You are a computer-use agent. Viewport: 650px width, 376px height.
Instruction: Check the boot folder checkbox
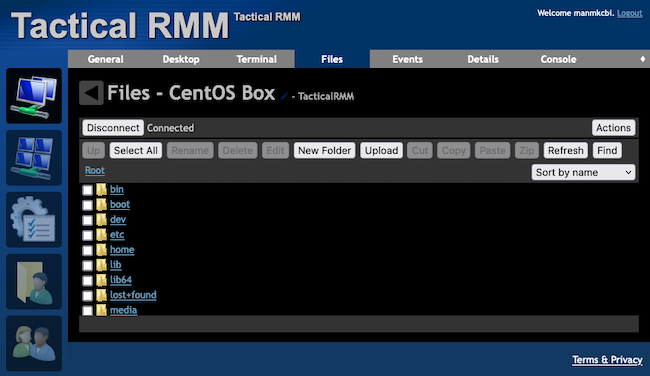tap(87, 205)
